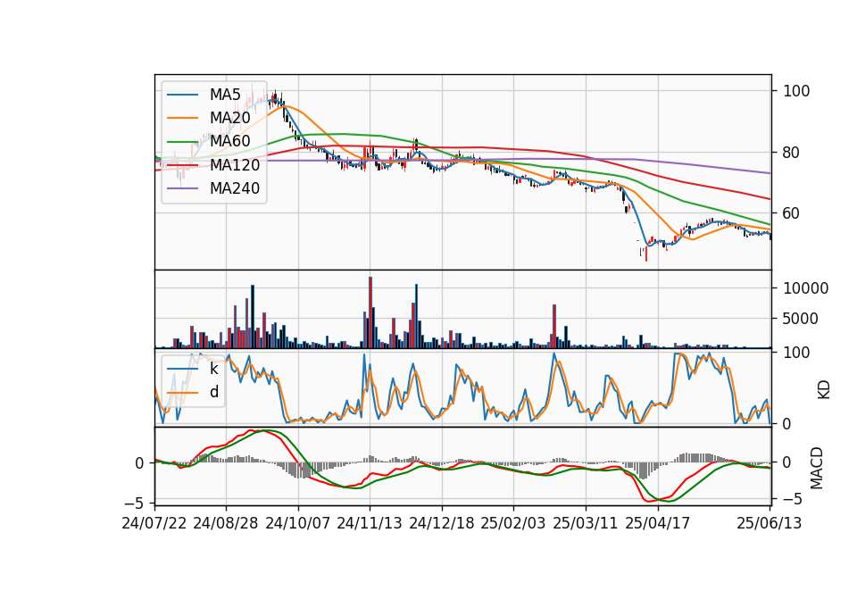Click the 25/03/11 date axis label
Image resolution: width=857 pixels, height=616 pixels.
coord(586,523)
